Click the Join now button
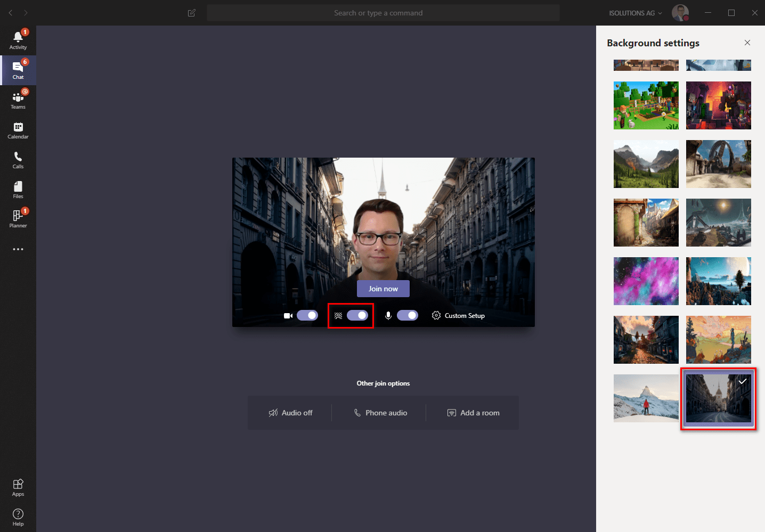 [x=383, y=288]
